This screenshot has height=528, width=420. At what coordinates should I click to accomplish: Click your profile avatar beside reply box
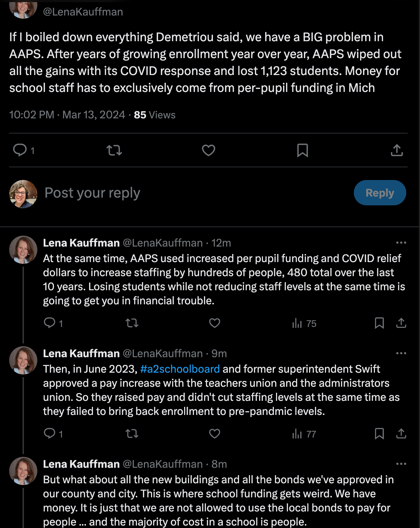point(23,194)
